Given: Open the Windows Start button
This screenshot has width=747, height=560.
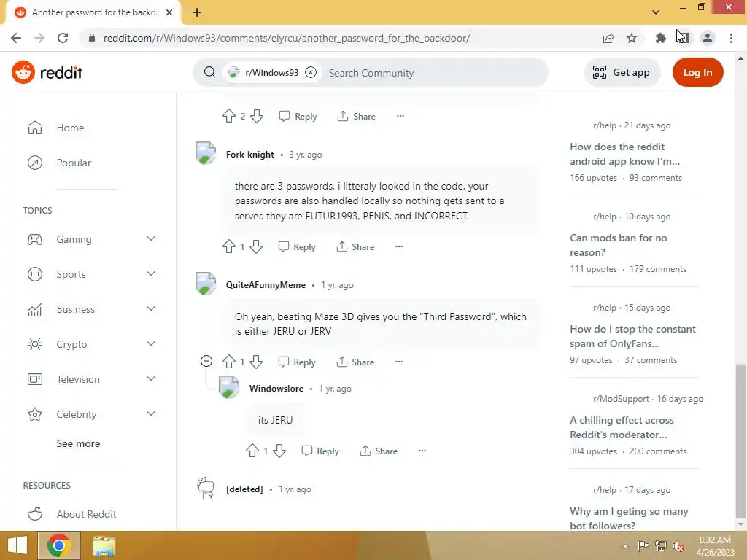Looking at the screenshot, I should (x=18, y=545).
